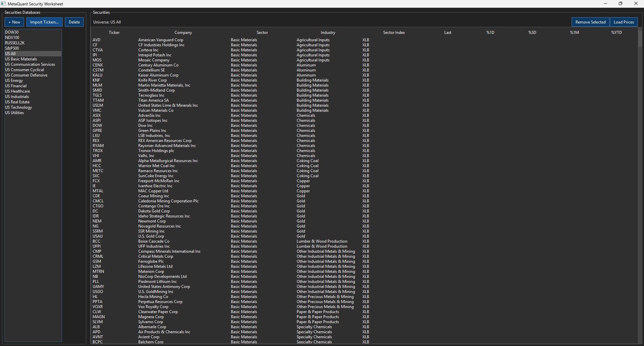Screen dimensions: 644x346
Task: Select the USAU ticker
Action: click(x=98, y=236)
